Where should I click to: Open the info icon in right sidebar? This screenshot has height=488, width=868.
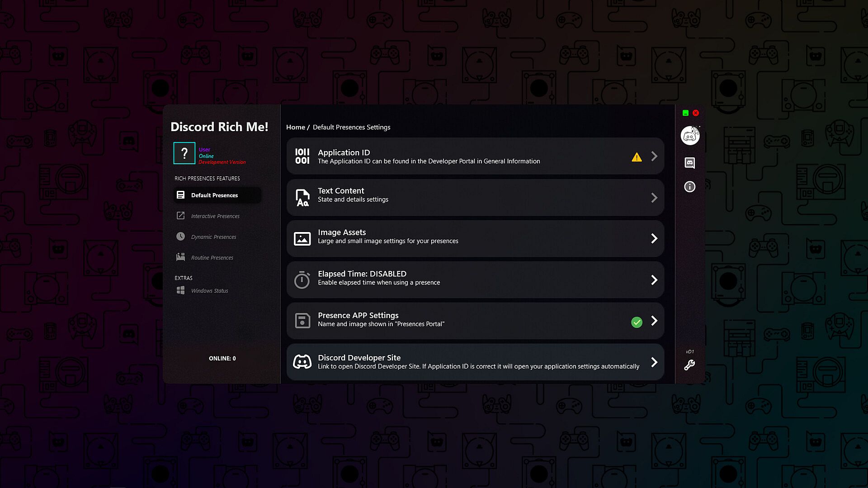tap(690, 187)
